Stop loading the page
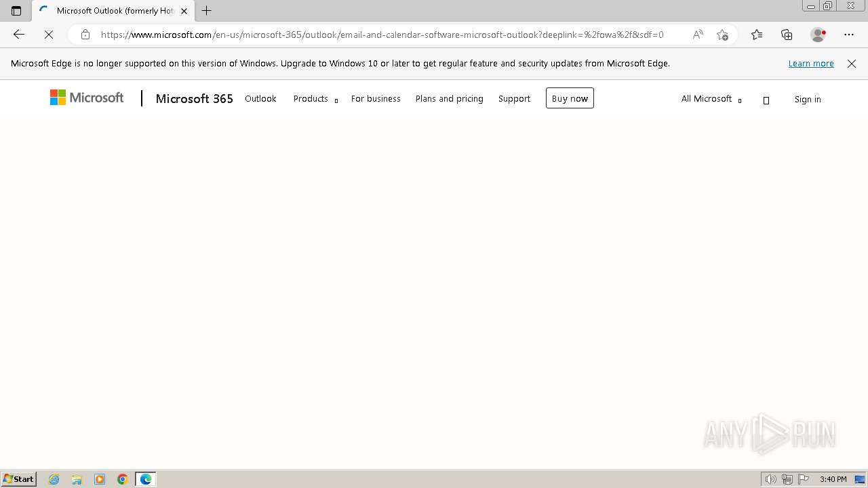This screenshot has height=488, width=868. pyautogui.click(x=49, y=35)
